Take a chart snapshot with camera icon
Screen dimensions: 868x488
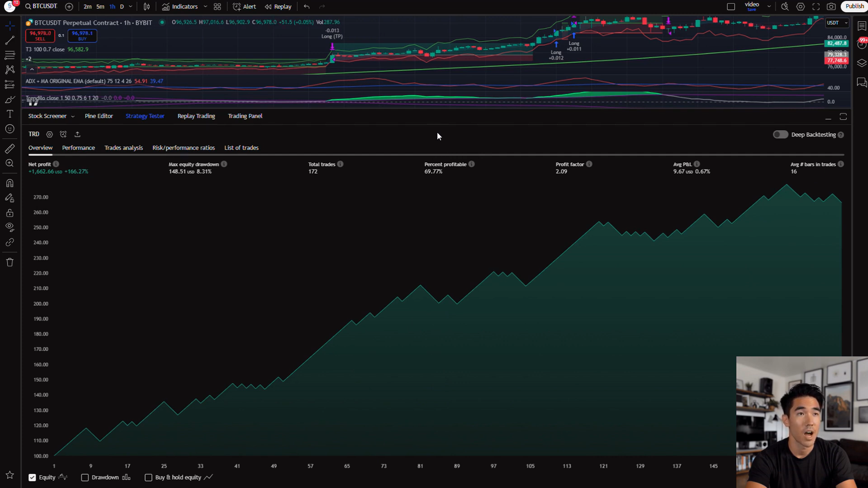[831, 6]
